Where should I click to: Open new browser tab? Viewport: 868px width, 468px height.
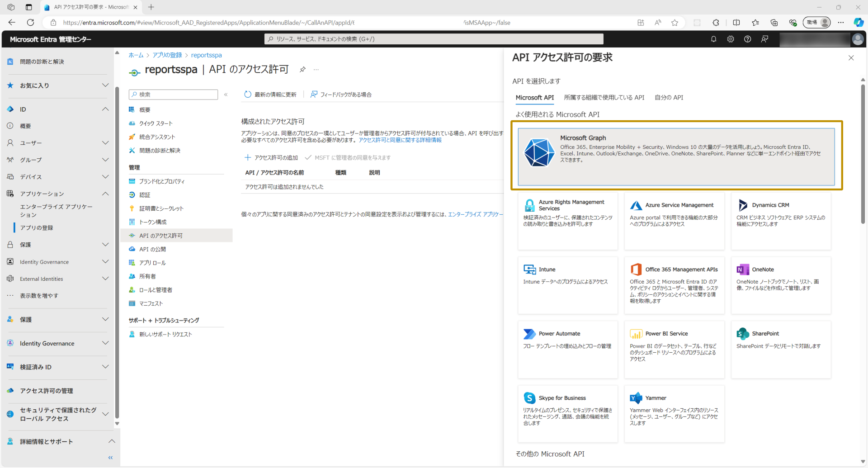[151, 7]
